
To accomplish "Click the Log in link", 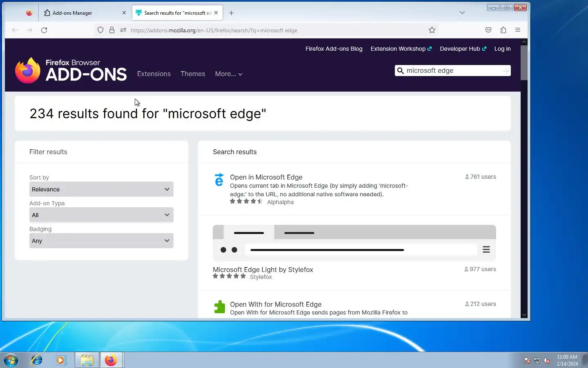I will coord(502,49).
